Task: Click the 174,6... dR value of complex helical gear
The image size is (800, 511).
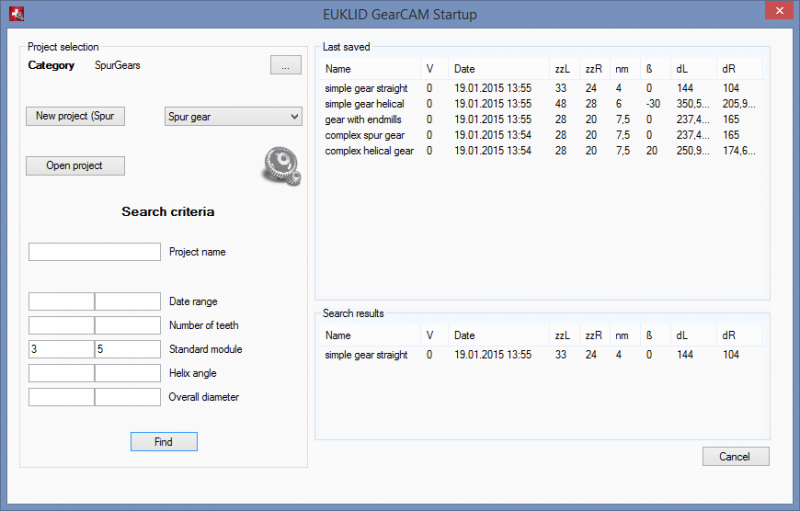Action: pos(739,151)
